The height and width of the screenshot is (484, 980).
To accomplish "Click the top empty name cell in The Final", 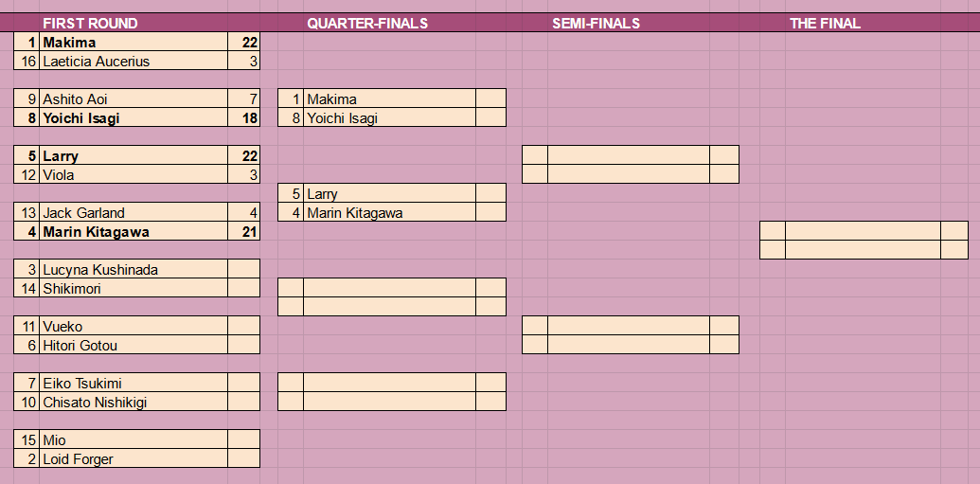I will click(863, 231).
